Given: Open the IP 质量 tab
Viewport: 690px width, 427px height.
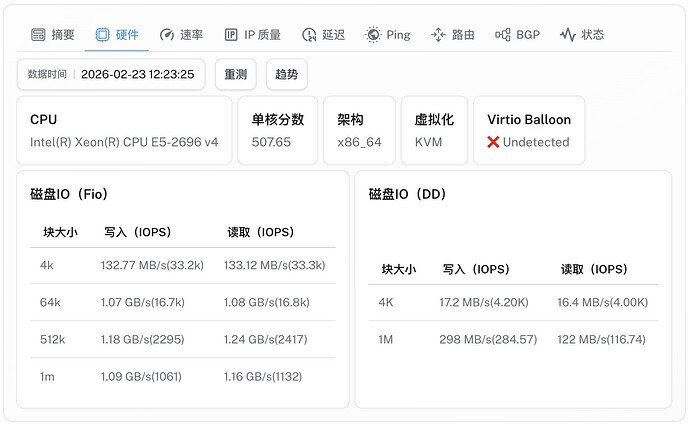Looking at the screenshot, I should 253,34.
